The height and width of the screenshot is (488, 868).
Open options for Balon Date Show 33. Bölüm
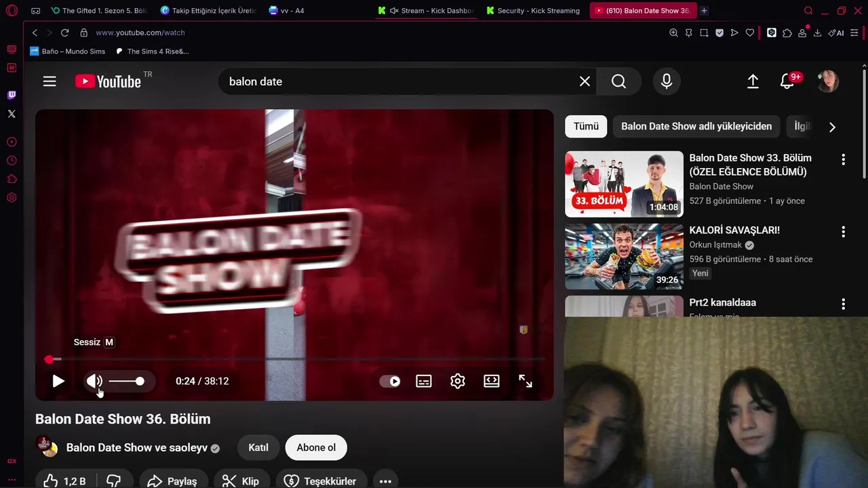click(x=843, y=160)
